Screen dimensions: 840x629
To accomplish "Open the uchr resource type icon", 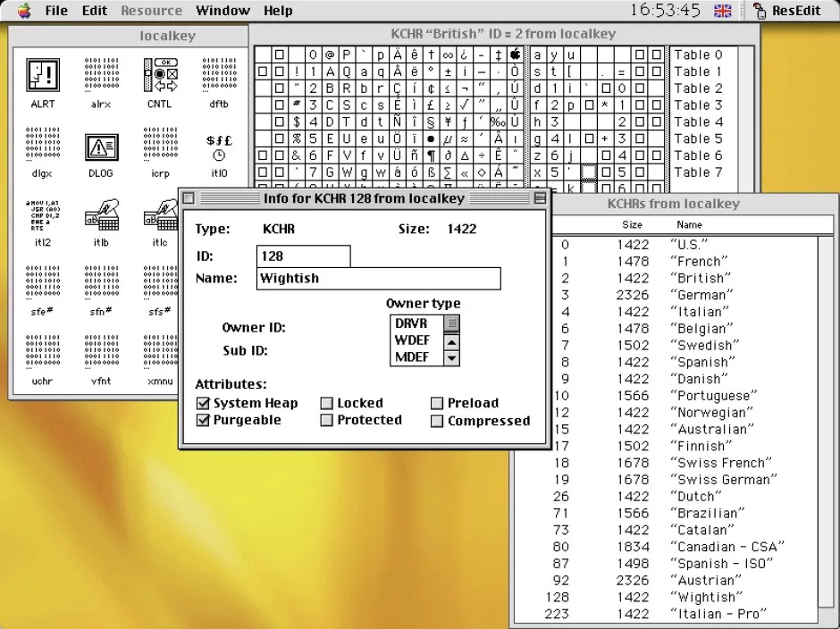I will 42,352.
